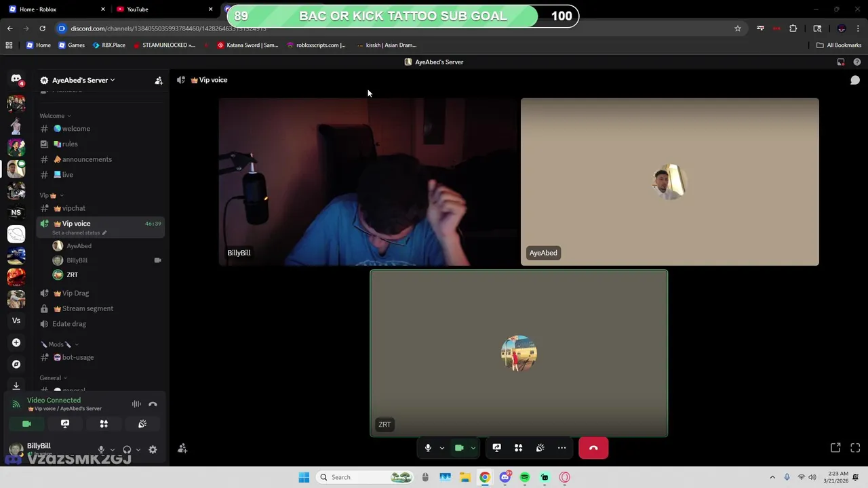This screenshot has width=868, height=488.
Task: Switch to YouTube browser tab
Action: (x=163, y=9)
